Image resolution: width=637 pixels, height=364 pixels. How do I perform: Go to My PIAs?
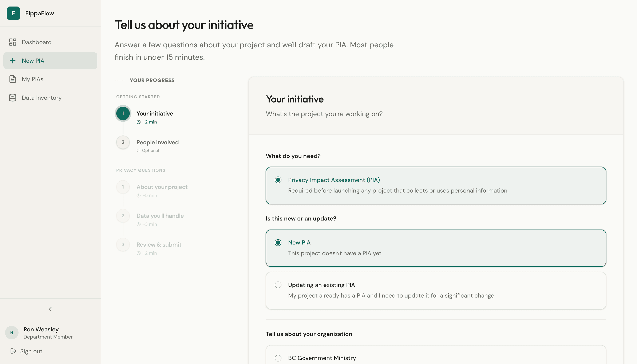coord(50,79)
